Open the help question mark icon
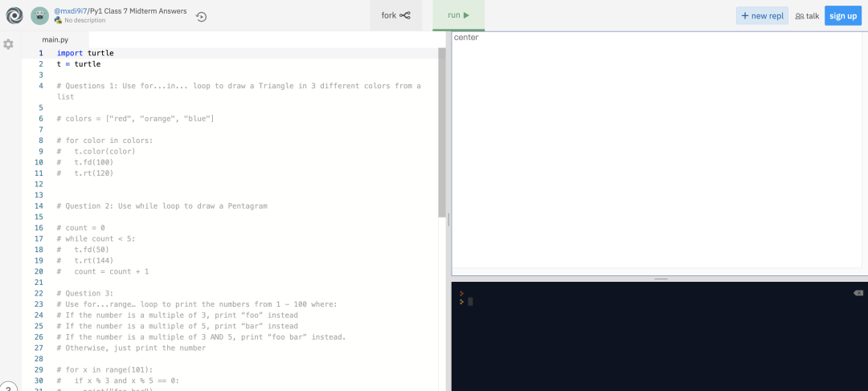 point(7,385)
